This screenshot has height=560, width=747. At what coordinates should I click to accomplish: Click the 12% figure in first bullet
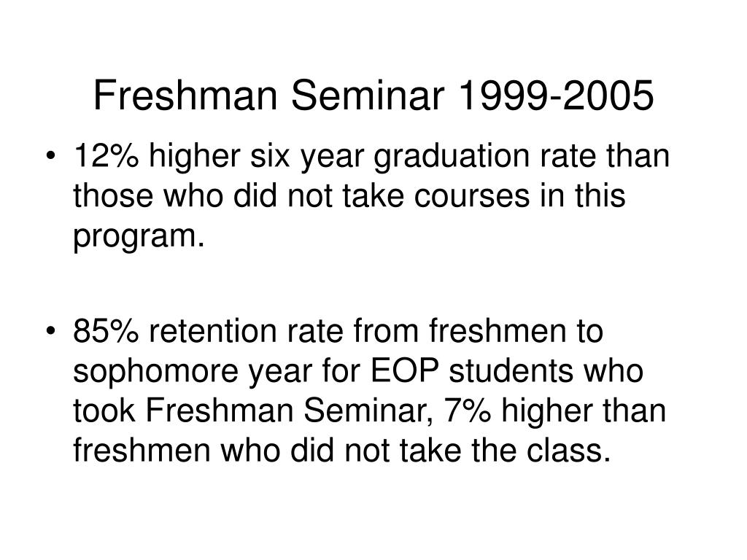click(107, 156)
